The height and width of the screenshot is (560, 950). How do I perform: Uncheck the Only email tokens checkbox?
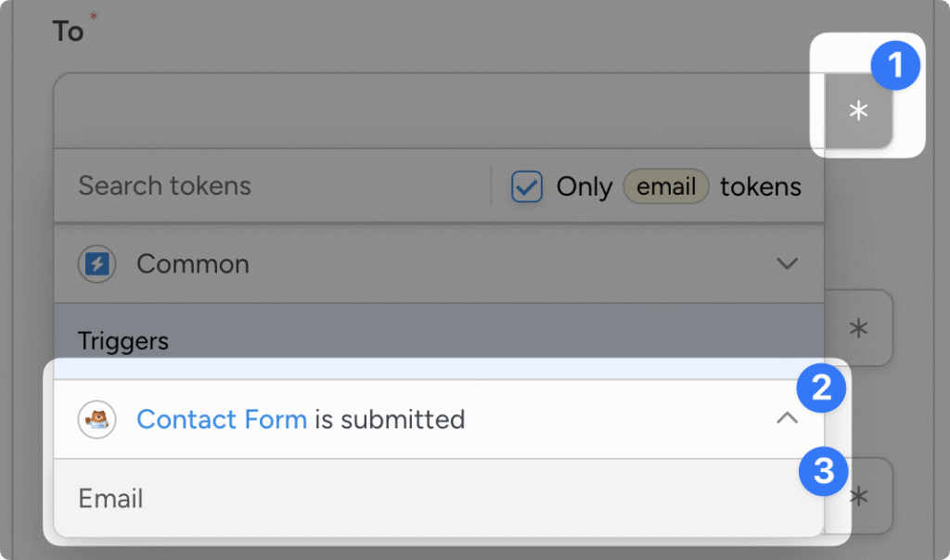526,186
